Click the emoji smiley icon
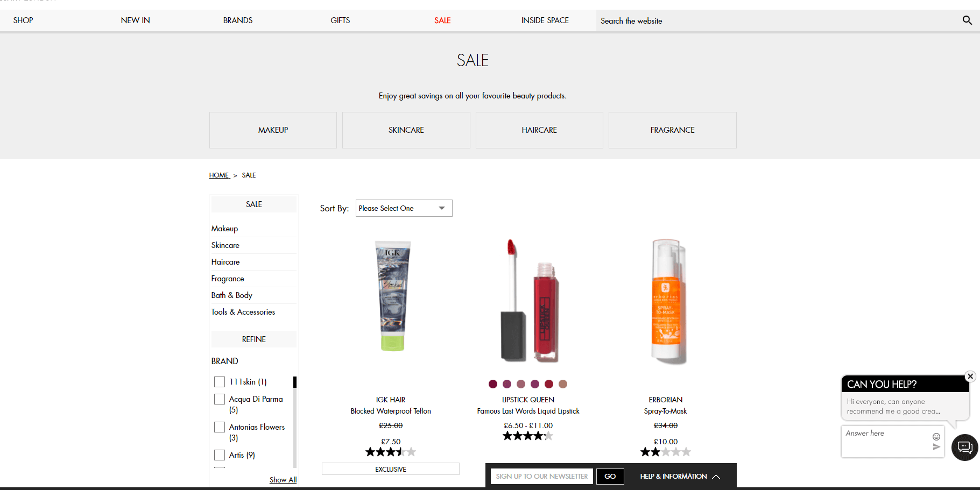The width and height of the screenshot is (980, 490). pos(936,437)
